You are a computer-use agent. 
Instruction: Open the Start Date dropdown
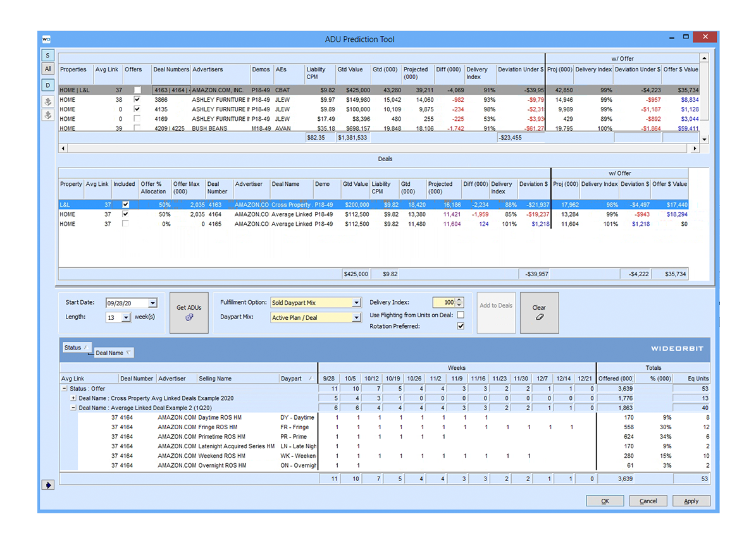[x=152, y=303]
